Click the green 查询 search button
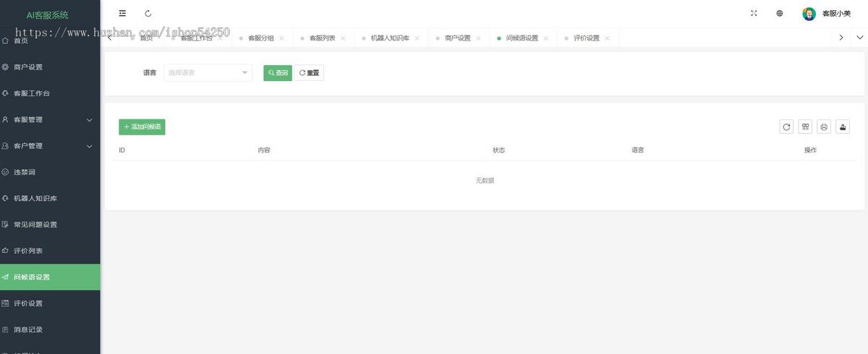Screen dimensions: 868x354 [278, 72]
